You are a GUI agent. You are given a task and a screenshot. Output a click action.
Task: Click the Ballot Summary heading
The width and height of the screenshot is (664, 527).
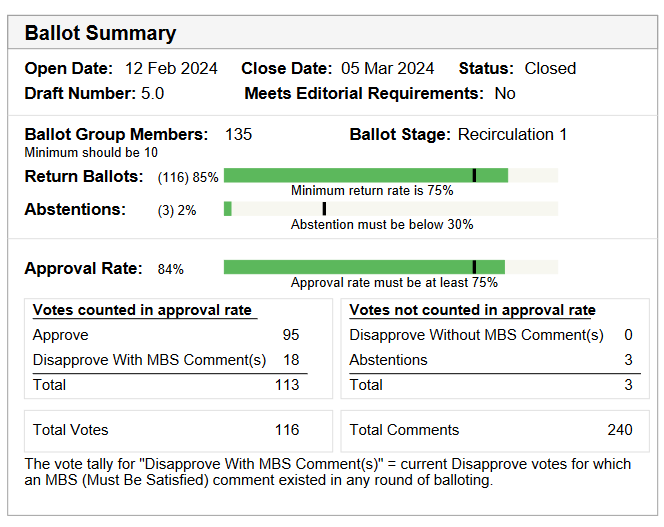[100, 33]
